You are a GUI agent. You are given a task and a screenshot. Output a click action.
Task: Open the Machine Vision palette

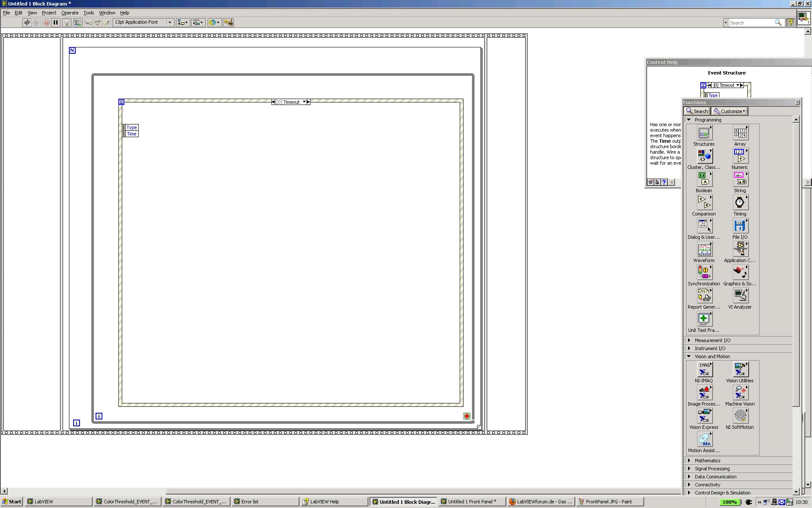point(740,393)
